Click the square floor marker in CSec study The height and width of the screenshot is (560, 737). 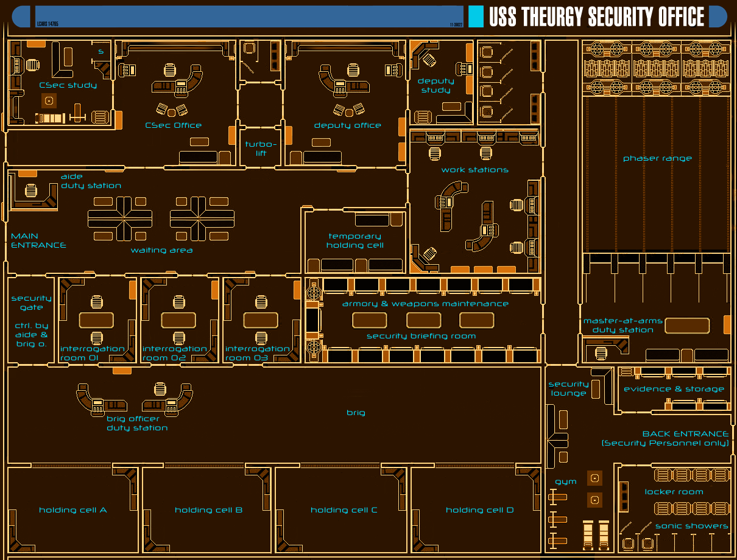pos(49,100)
